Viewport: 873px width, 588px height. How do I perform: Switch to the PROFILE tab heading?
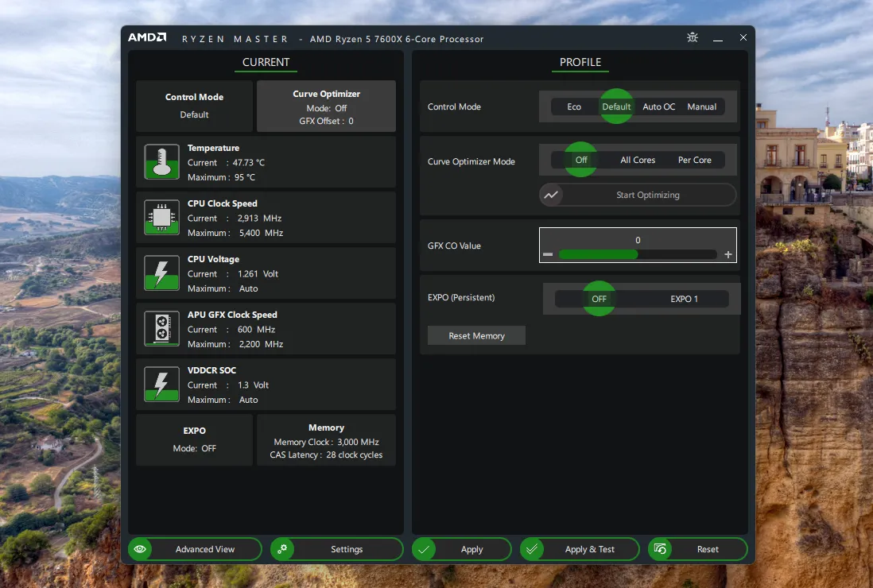point(580,62)
